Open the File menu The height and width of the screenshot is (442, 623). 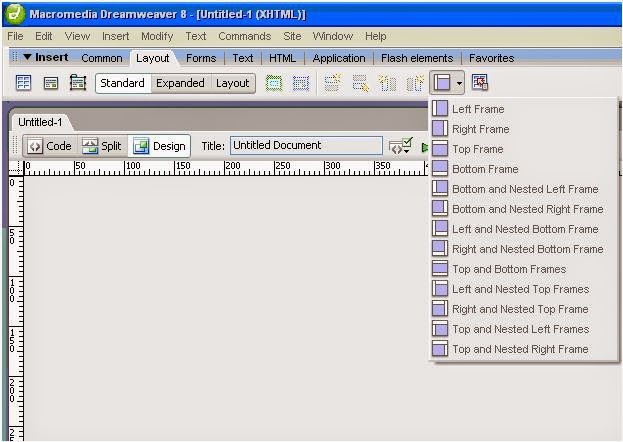point(15,36)
